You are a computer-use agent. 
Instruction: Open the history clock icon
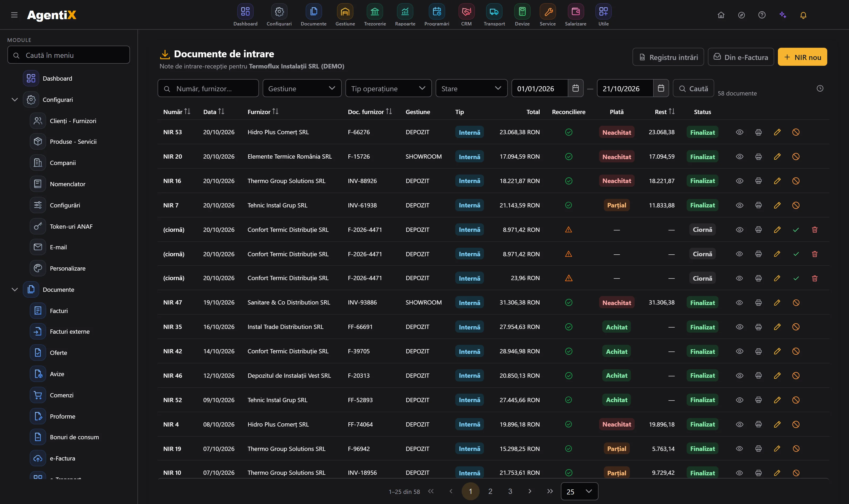tap(820, 88)
